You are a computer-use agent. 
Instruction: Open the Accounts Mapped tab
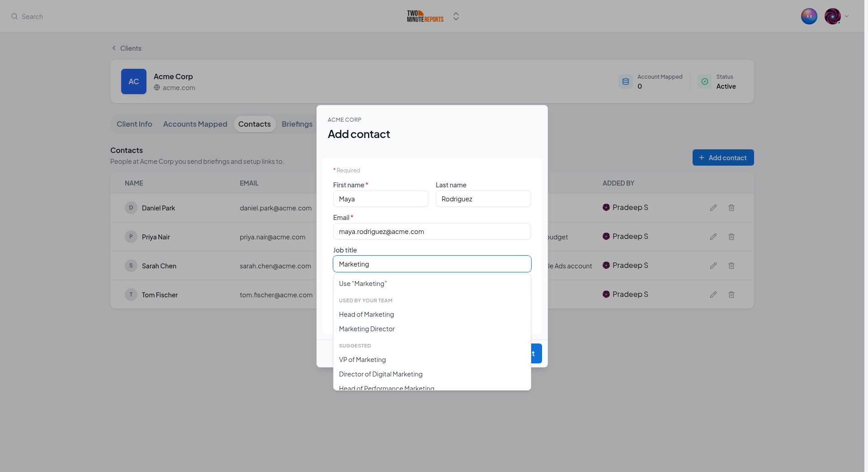[x=195, y=124]
